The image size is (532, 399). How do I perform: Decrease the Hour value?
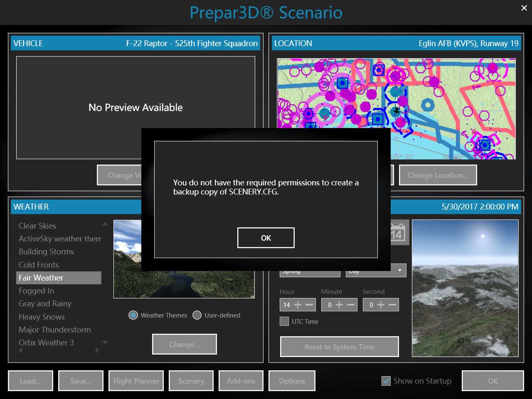tap(309, 305)
